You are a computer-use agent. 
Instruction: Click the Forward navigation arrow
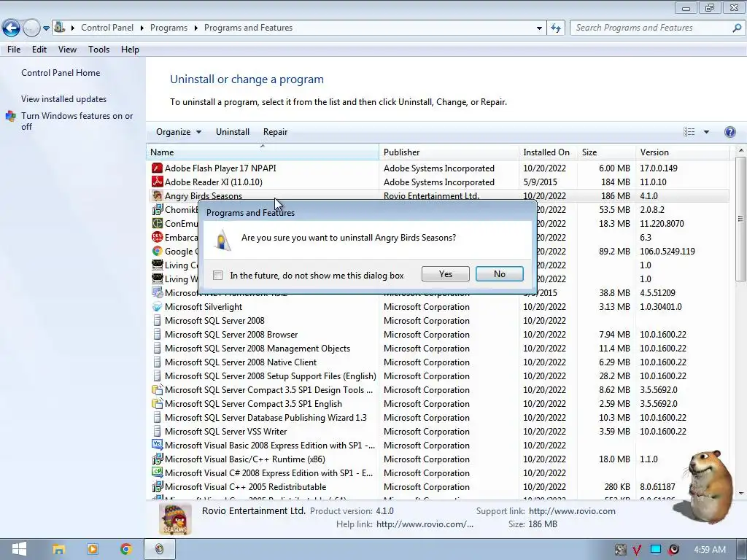[31, 28]
